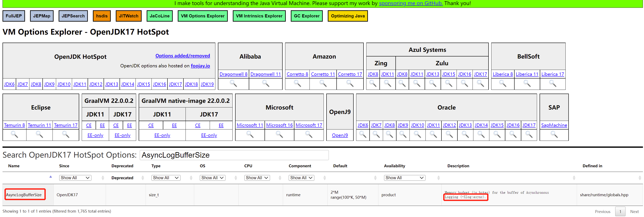Click the search icon below Corretto 17
Screen dimensions: 644x217
(350, 84)
